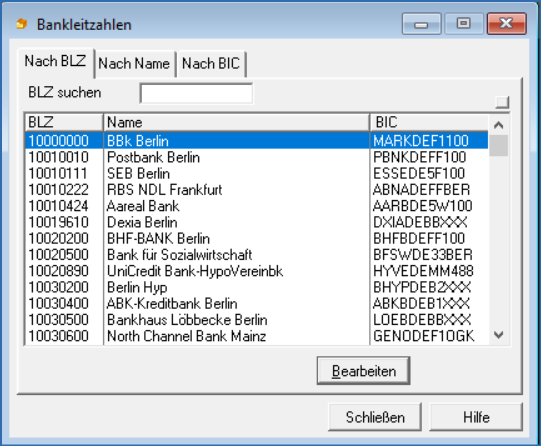
Task: Click BIC value BFSWDE33BER
Action: [x=423, y=255]
